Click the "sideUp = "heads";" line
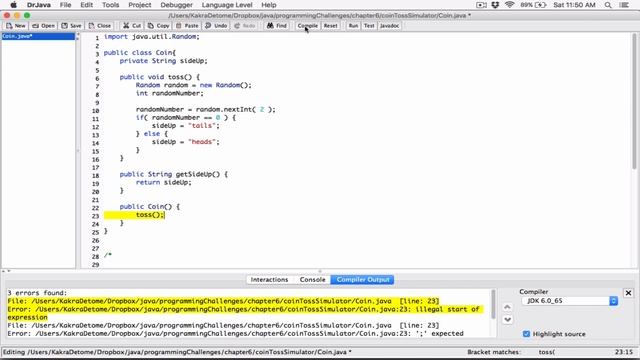The image size is (640, 360). [x=186, y=142]
